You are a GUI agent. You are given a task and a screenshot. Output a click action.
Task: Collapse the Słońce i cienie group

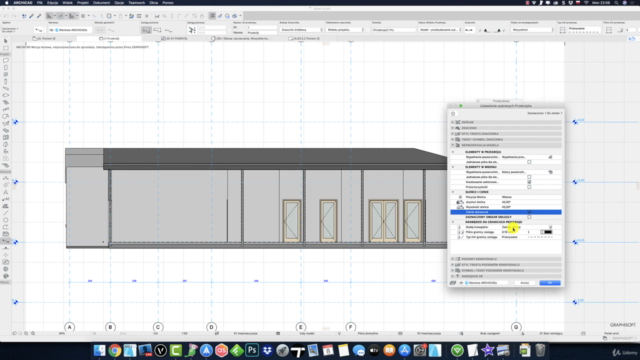coord(453,192)
